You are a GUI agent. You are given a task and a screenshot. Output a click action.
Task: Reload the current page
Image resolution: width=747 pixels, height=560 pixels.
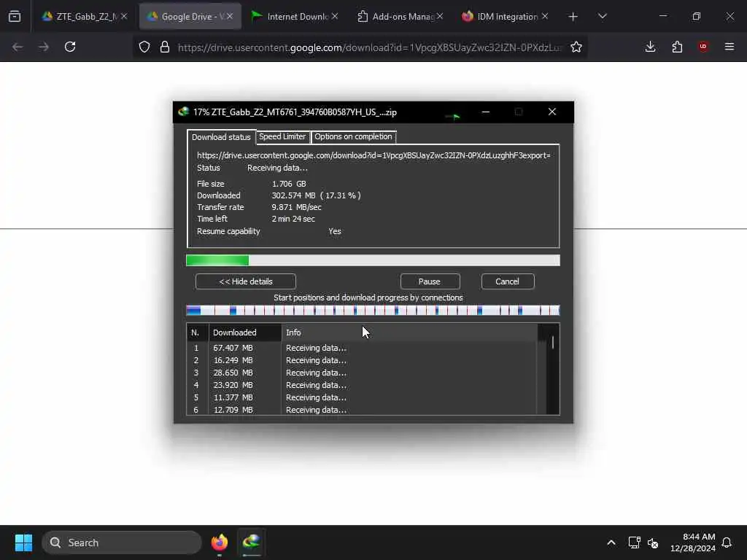point(70,47)
